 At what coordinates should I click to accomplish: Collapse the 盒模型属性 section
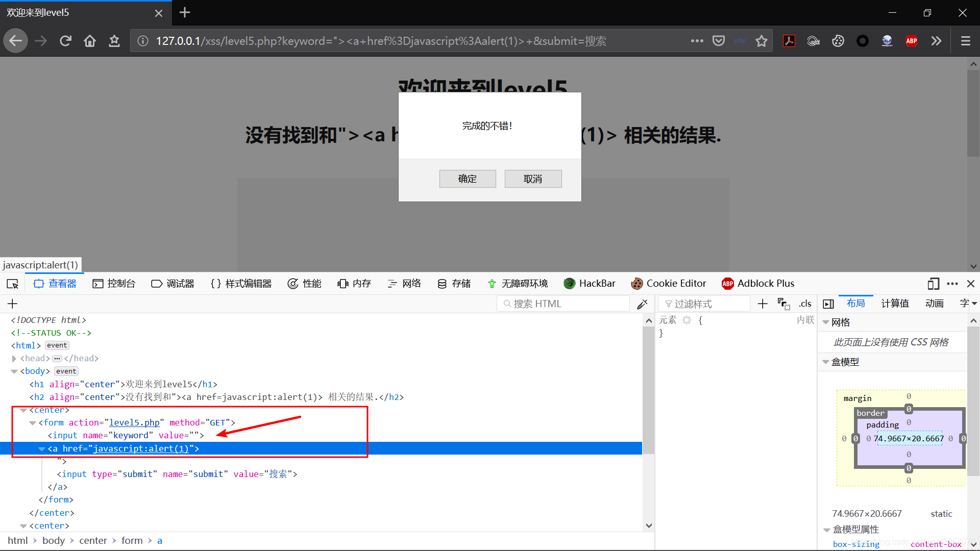pos(827,530)
